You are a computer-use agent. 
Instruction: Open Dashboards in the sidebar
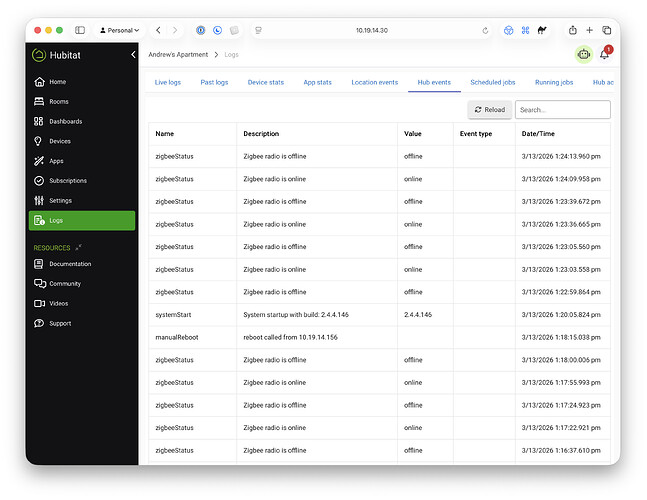point(82,121)
